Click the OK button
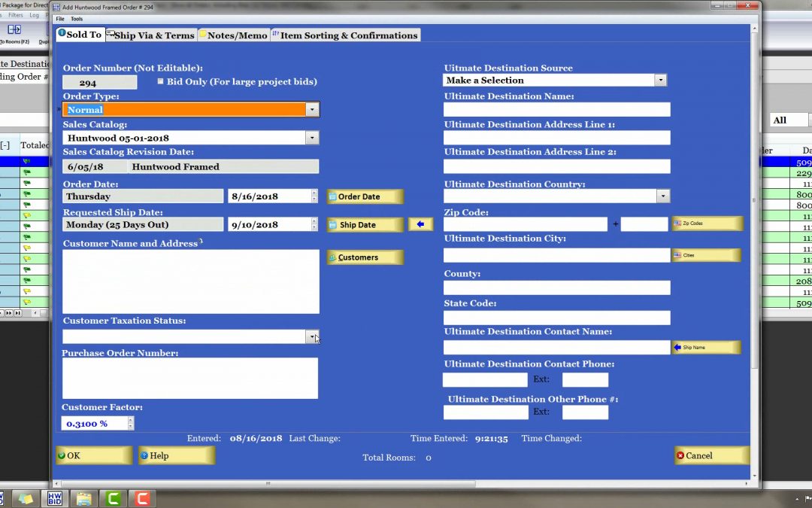The height and width of the screenshot is (508, 812). pos(94,455)
